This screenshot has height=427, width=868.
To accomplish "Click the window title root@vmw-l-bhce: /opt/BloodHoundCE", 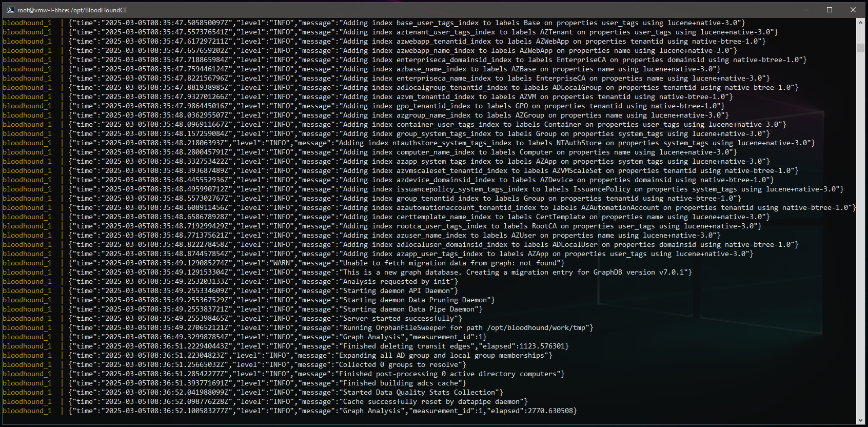I will pos(72,10).
